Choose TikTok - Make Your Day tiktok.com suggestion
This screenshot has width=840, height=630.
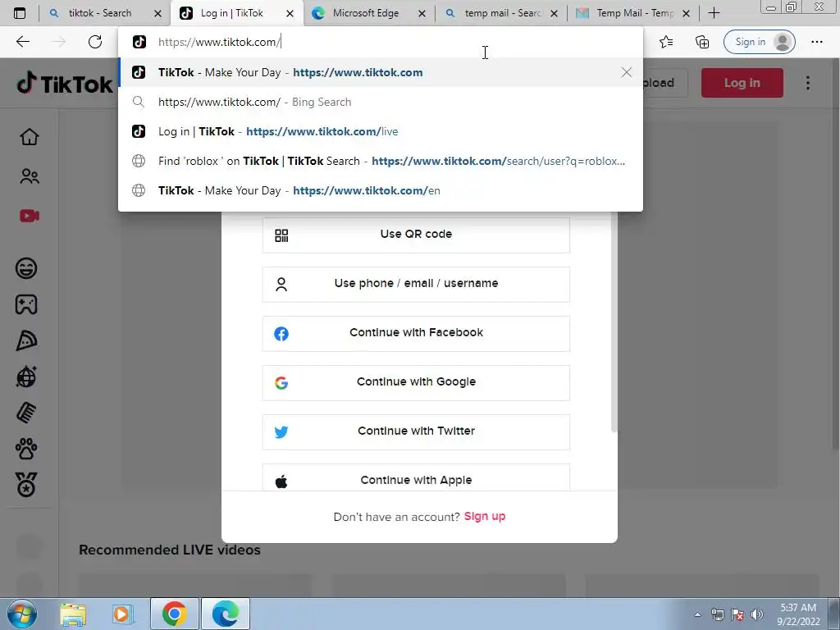click(381, 72)
